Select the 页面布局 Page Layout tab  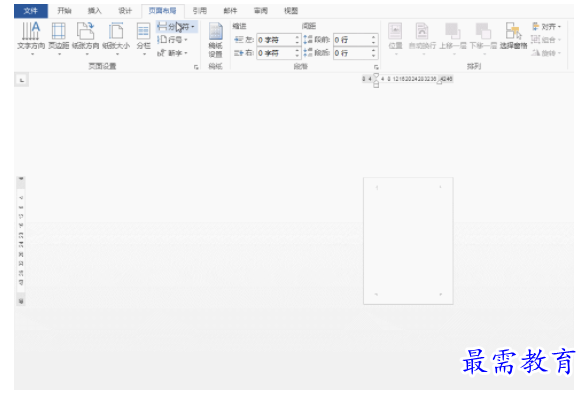click(163, 11)
